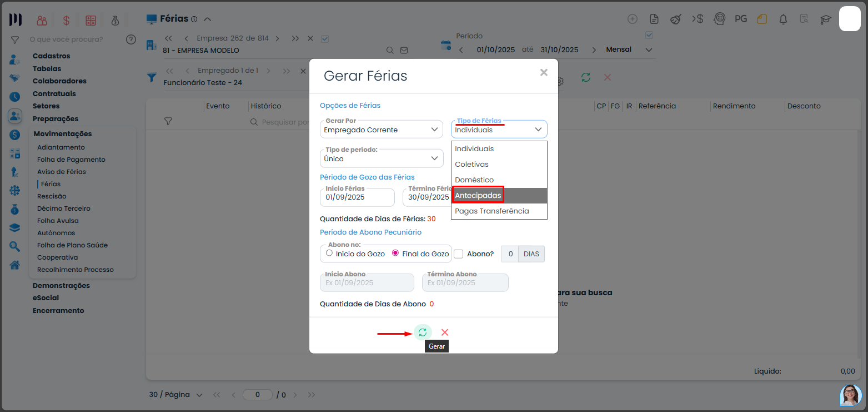Click the magnifier icon in the left sidebar
The width and height of the screenshot is (868, 412).
(x=14, y=246)
